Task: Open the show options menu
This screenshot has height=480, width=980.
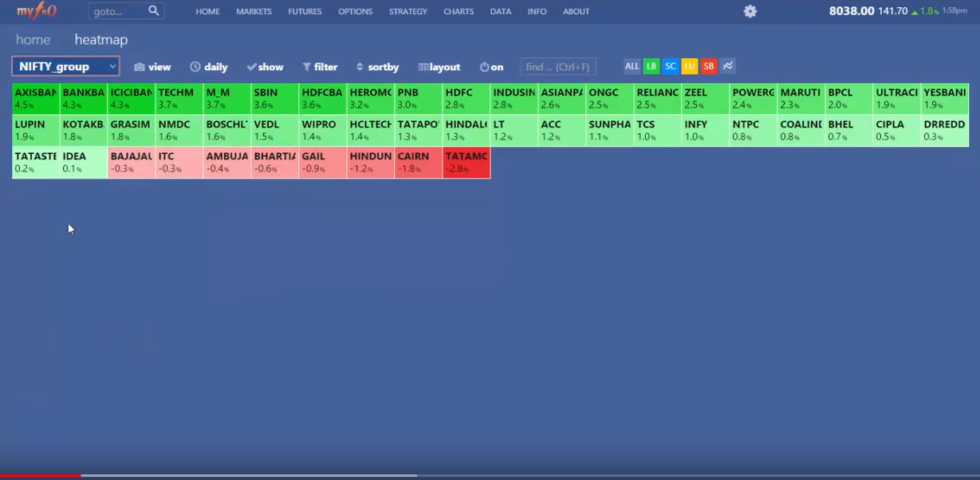Action: pos(266,67)
